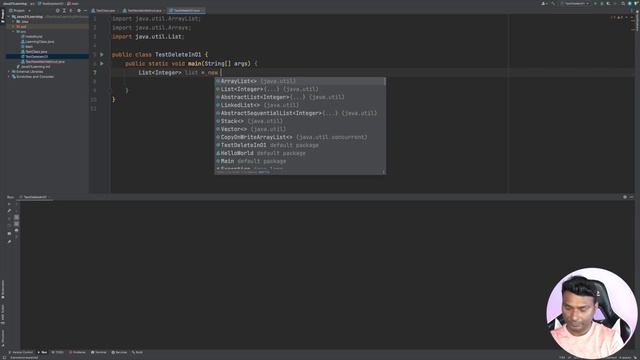Switch to the TestClass.java editor tab
Viewport: 640px width, 360px height.
pos(104,11)
